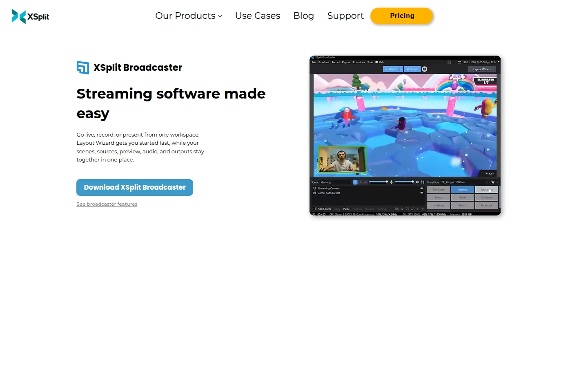Image resolution: width=588 pixels, height=368 pixels.
Task: Select the Facebook scene button
Action: 486,205
